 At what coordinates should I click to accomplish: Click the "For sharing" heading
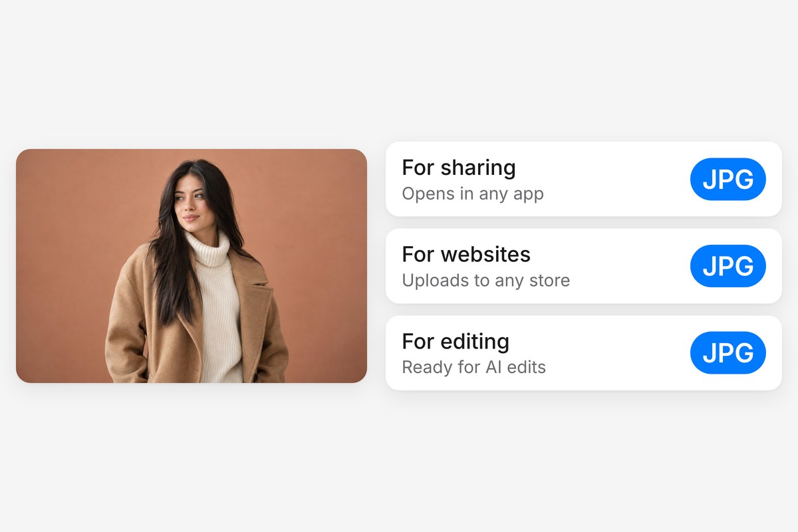459,168
